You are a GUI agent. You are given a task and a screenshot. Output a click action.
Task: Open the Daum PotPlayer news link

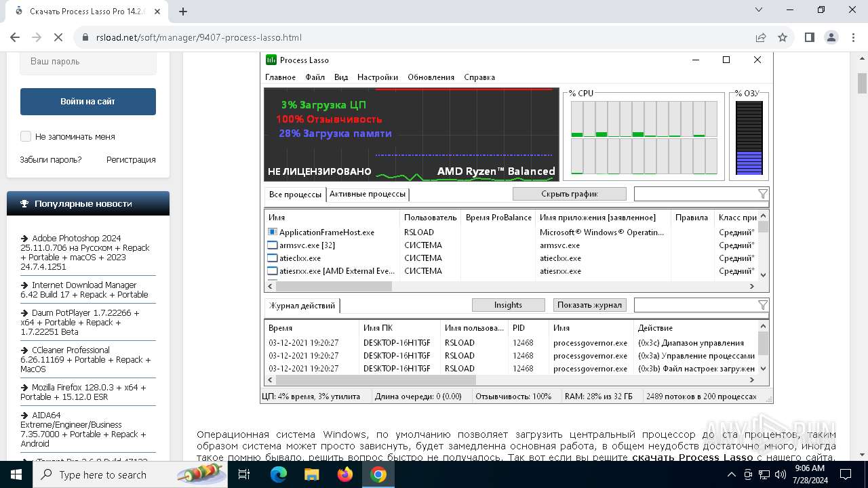(80, 323)
